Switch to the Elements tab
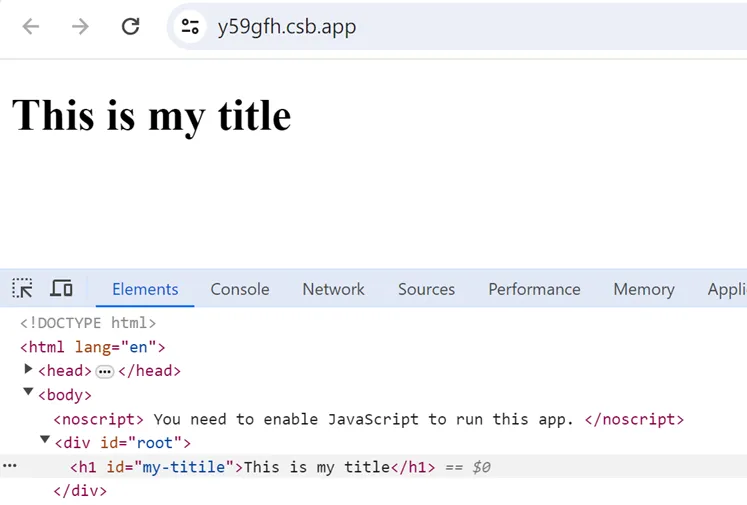 pyautogui.click(x=145, y=289)
